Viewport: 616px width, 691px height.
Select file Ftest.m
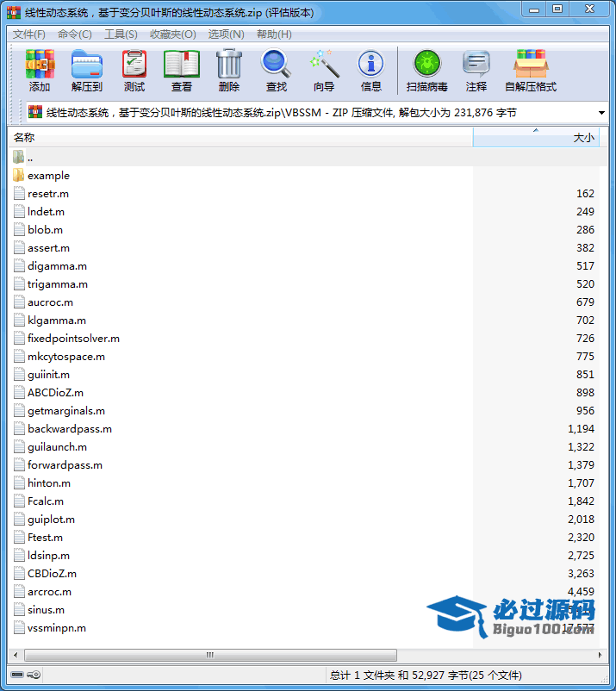[45, 537]
